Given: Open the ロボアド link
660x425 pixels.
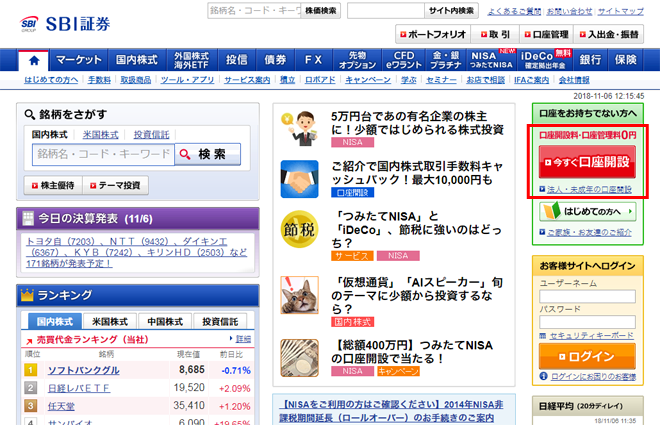Looking at the screenshot, I should click(x=320, y=80).
